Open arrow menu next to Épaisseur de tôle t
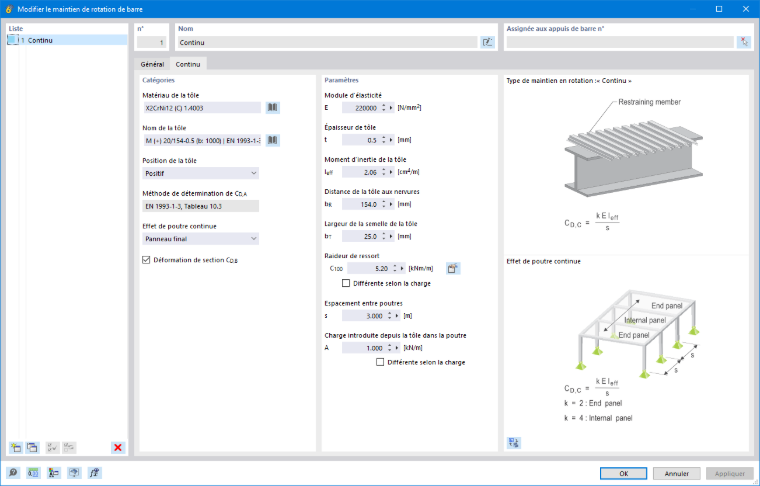 tap(391, 140)
